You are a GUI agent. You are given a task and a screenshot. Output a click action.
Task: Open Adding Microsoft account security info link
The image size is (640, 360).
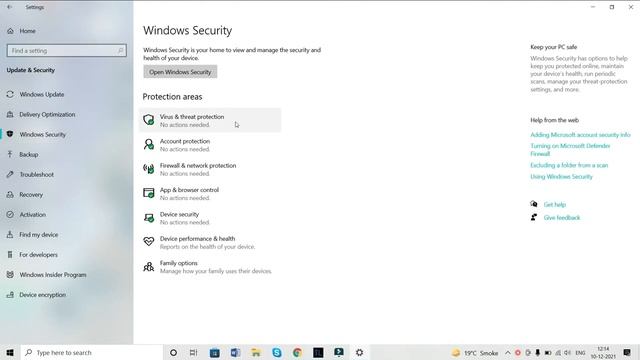[x=580, y=135]
